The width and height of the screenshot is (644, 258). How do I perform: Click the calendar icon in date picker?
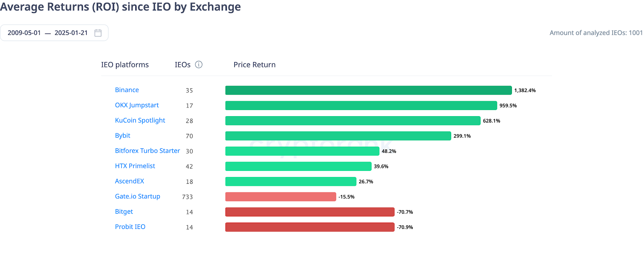tap(98, 33)
